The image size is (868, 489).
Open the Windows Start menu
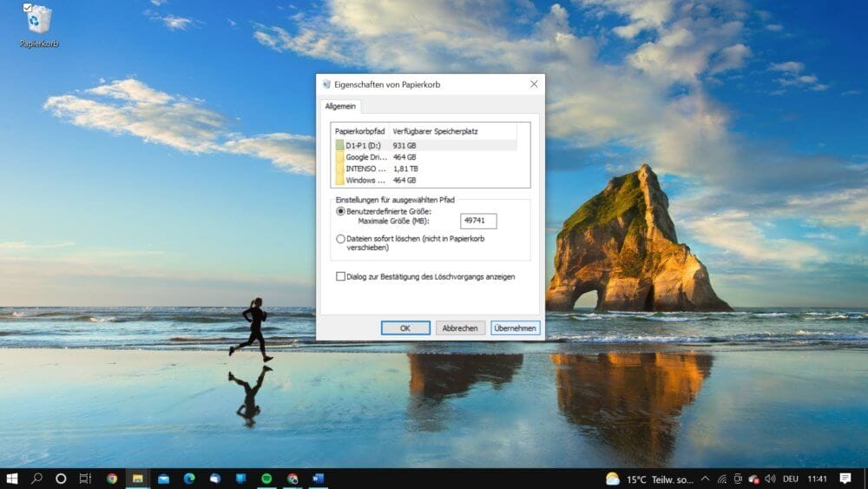(11, 479)
